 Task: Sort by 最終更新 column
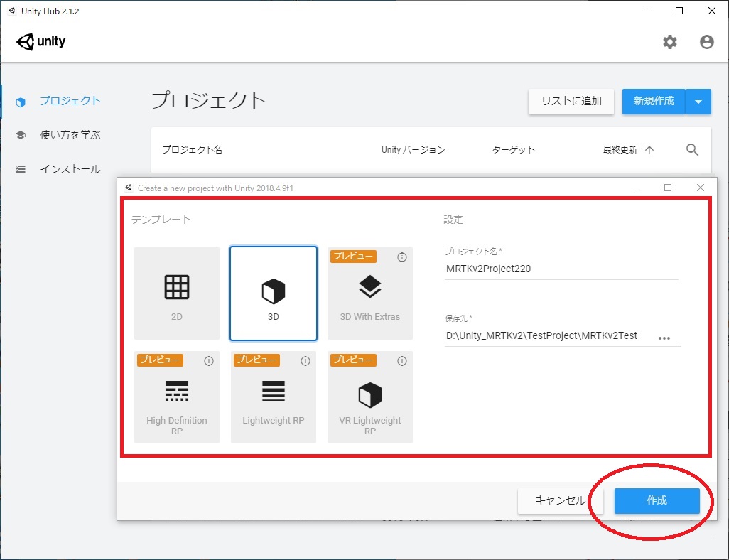[620, 150]
